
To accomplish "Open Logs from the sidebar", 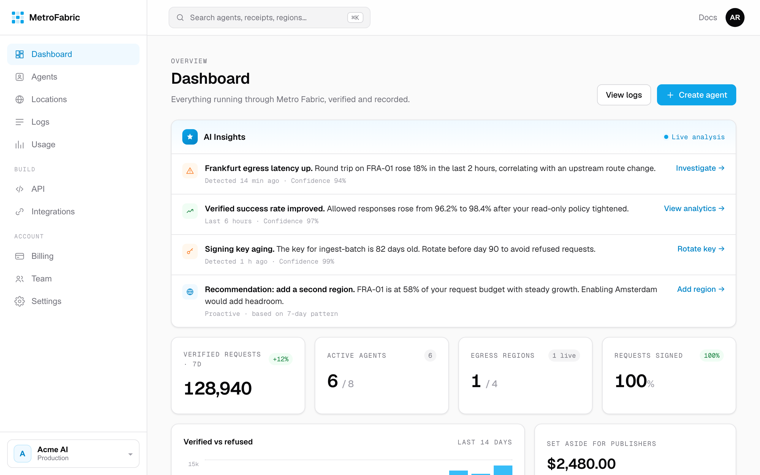I will point(73,122).
